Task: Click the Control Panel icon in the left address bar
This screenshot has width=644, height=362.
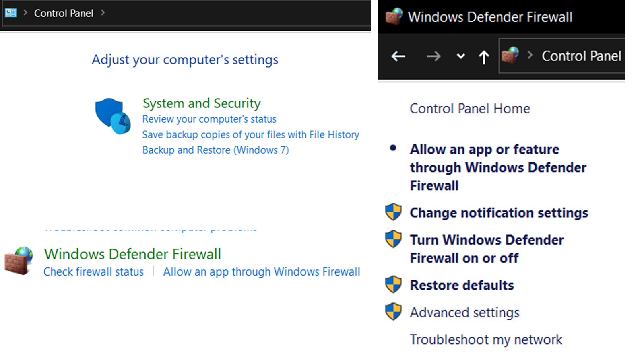Action: pyautogui.click(x=11, y=13)
